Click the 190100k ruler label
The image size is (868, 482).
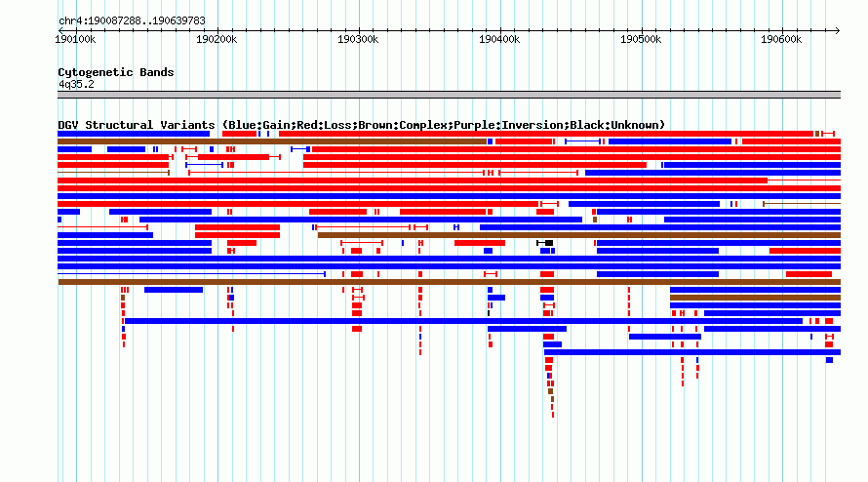tap(75, 39)
